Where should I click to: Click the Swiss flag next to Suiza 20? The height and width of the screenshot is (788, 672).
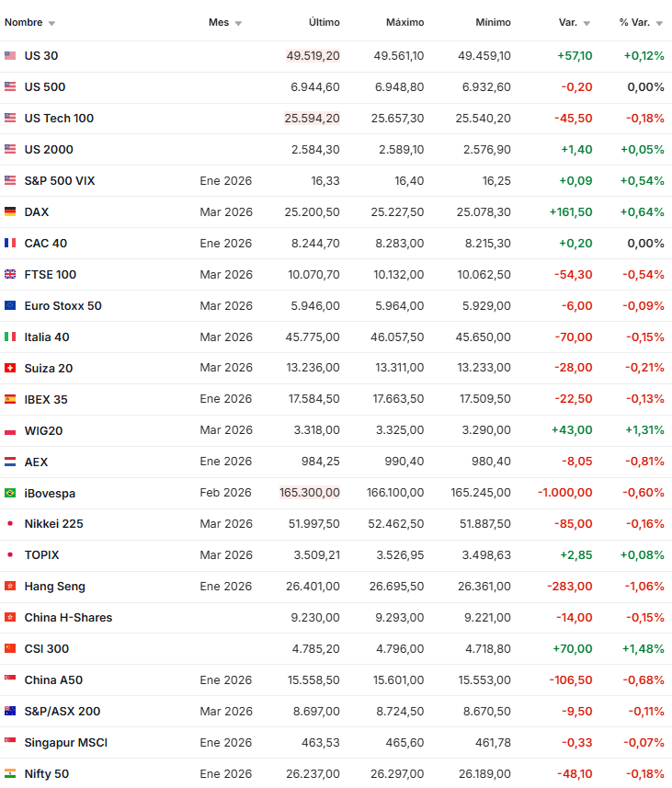click(x=10, y=369)
